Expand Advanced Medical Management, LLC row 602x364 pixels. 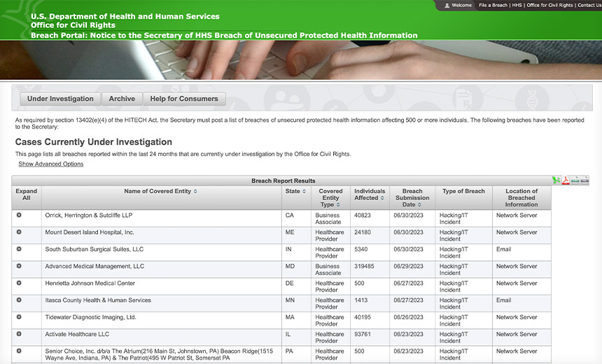pos(19,266)
